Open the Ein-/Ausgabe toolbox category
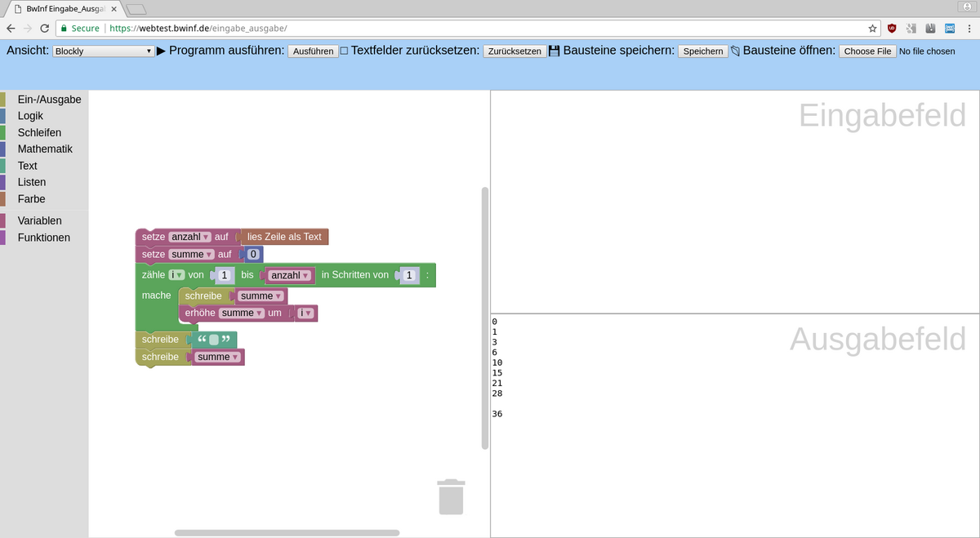980x538 pixels. tap(49, 100)
